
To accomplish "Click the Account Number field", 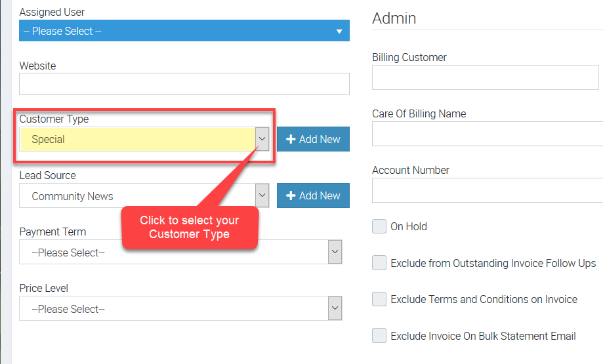I will (x=487, y=190).
